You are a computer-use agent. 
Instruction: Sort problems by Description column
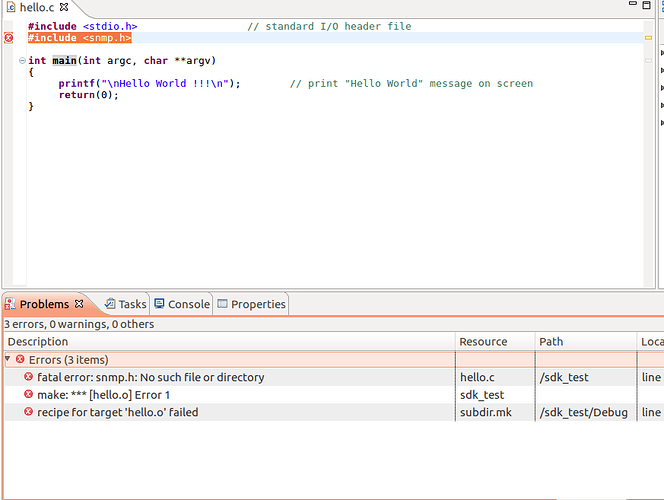(230, 342)
